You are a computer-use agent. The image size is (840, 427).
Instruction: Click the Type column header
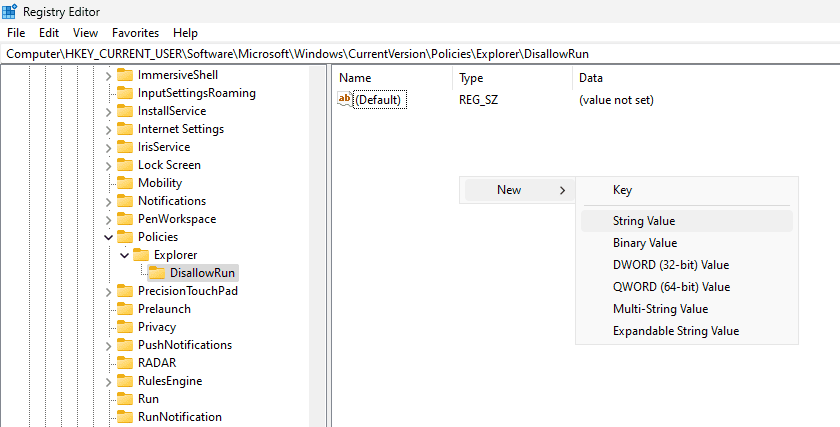(471, 78)
